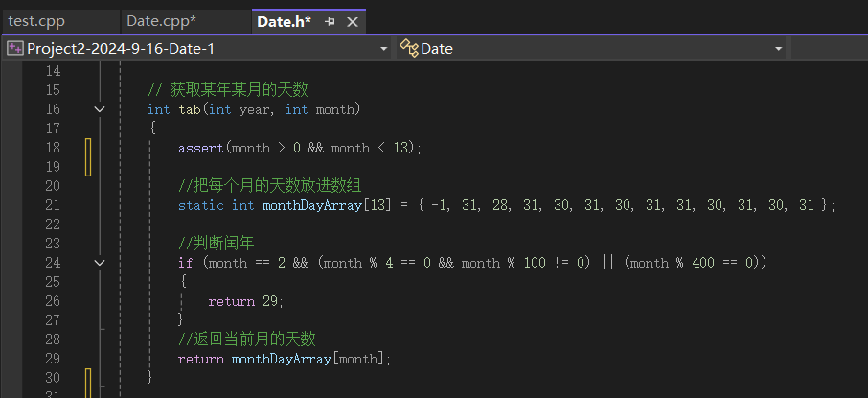Switch to the test.cpp tab
Screen dimensions: 868x398
[36, 22]
